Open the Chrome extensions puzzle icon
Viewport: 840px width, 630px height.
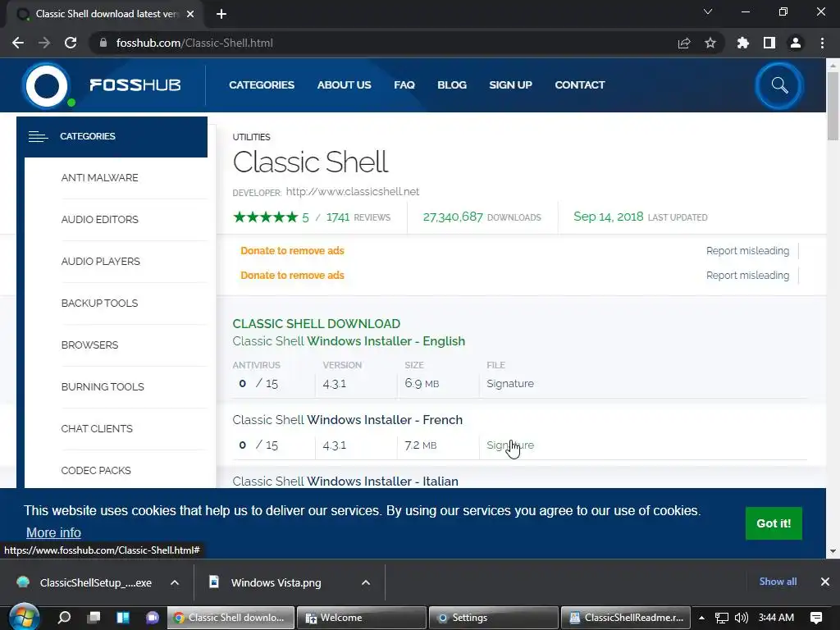pos(743,43)
